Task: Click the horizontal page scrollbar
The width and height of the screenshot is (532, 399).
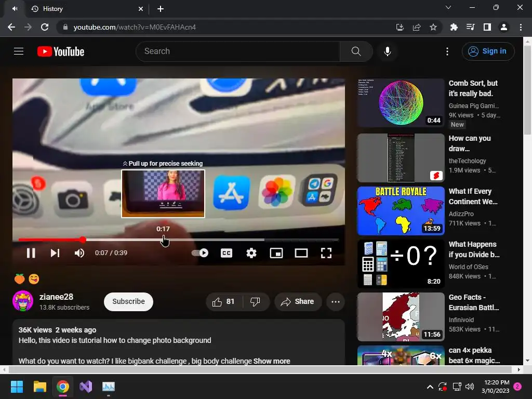Action: tap(260, 369)
